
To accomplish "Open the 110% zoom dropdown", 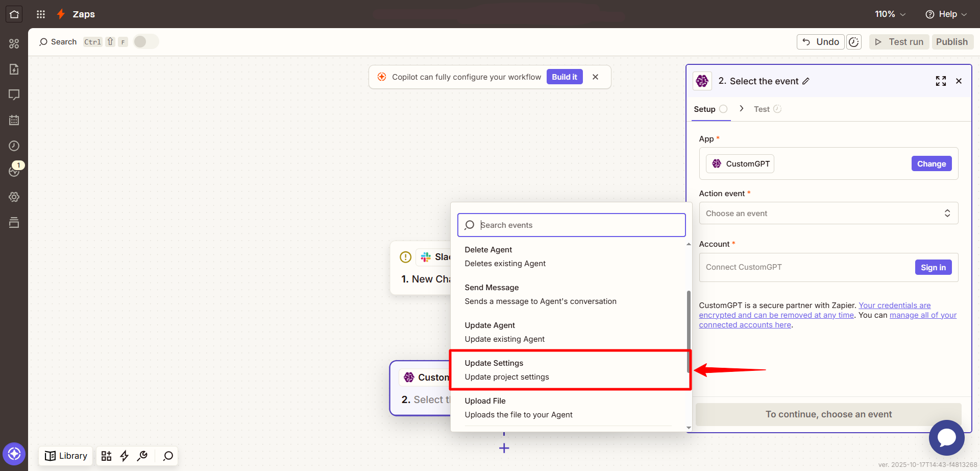I will (x=890, y=14).
